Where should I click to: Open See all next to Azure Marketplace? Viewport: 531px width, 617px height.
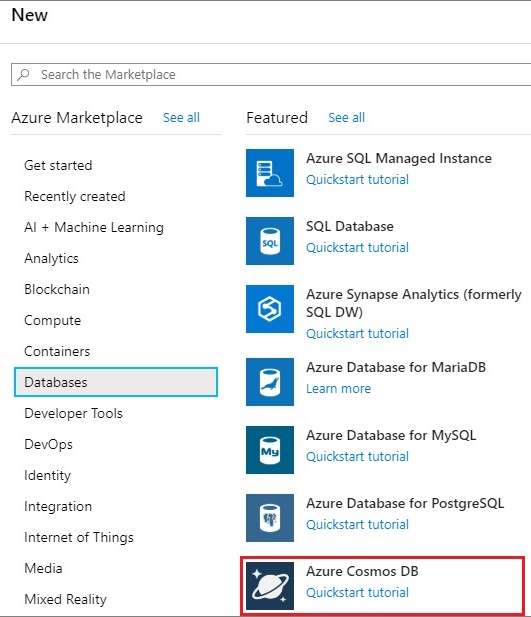coord(181,117)
